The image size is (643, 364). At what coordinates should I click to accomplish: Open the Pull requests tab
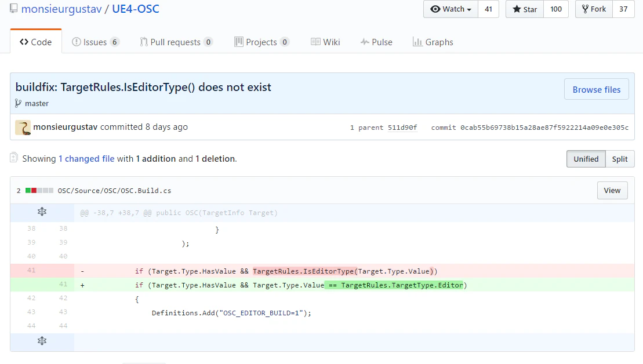176,42
